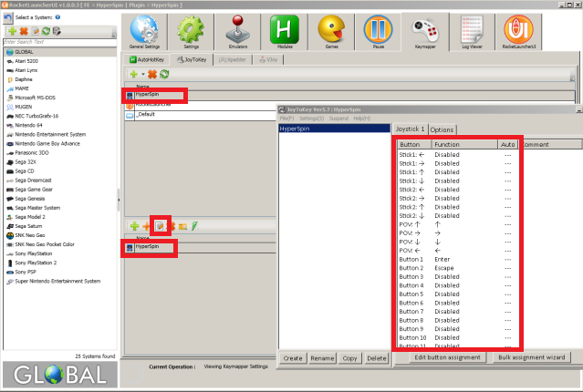Open the Help menu in the JoyToKey window
Screen dimensions: 583x392
[362, 119]
